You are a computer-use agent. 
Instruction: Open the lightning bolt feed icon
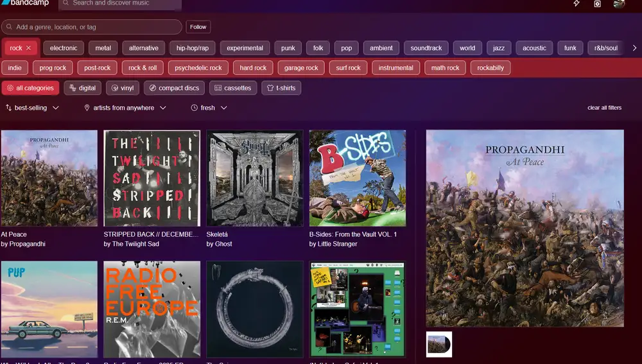(577, 4)
